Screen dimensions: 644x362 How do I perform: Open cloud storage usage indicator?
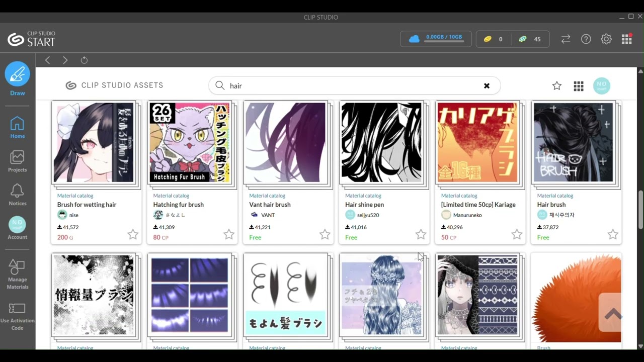coord(436,39)
